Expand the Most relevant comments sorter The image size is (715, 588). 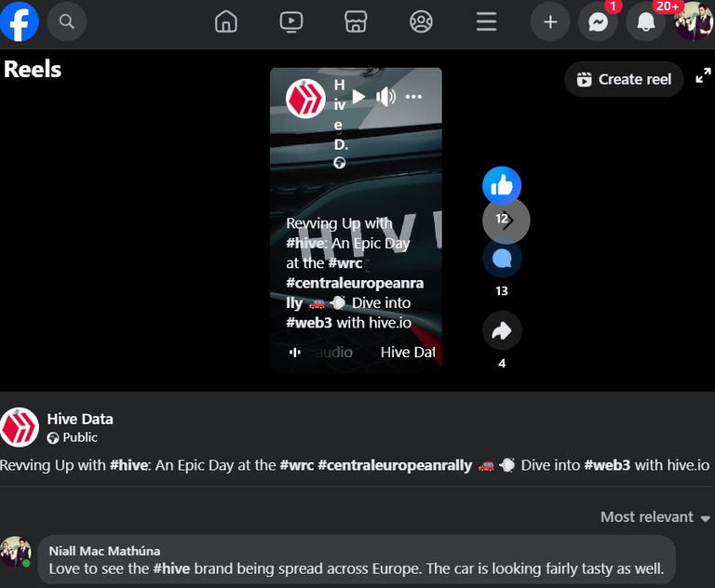[x=655, y=517]
